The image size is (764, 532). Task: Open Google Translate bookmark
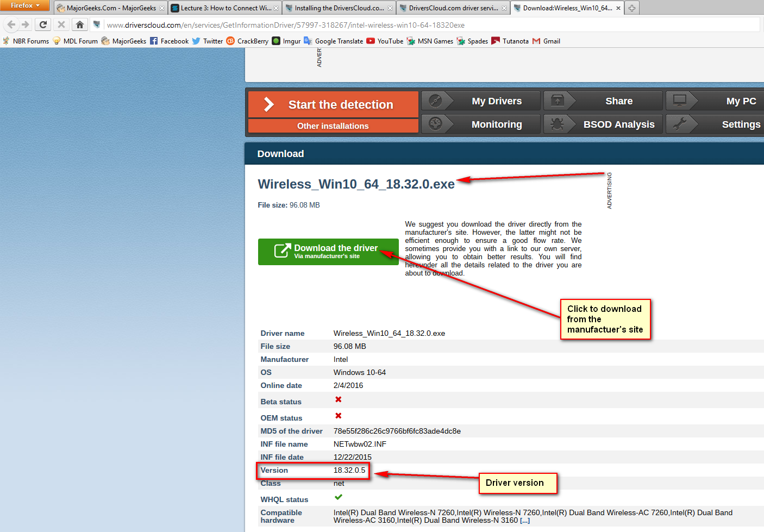coord(334,41)
